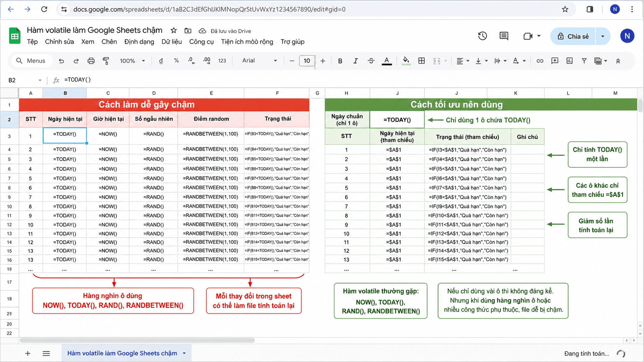Open text rotation dropdown

(x=519, y=61)
